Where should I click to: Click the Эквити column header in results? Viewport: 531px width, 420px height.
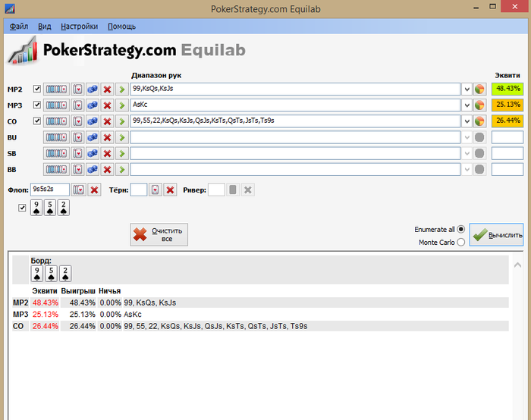45,291
